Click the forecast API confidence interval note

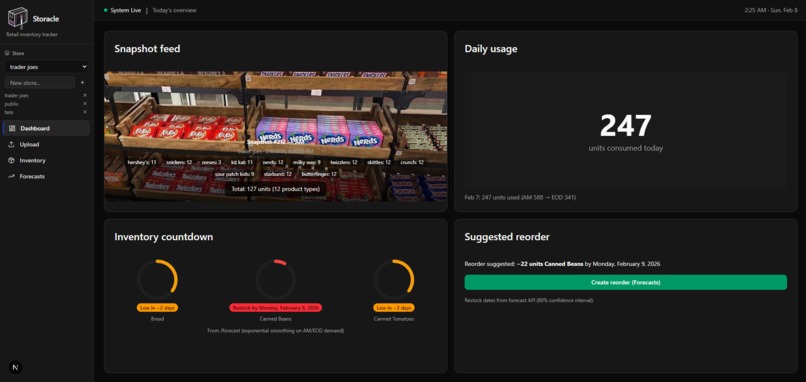click(x=529, y=300)
